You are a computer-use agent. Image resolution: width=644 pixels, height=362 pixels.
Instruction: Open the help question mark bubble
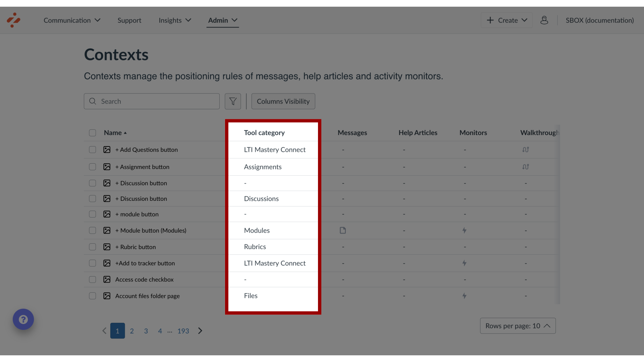(23, 319)
